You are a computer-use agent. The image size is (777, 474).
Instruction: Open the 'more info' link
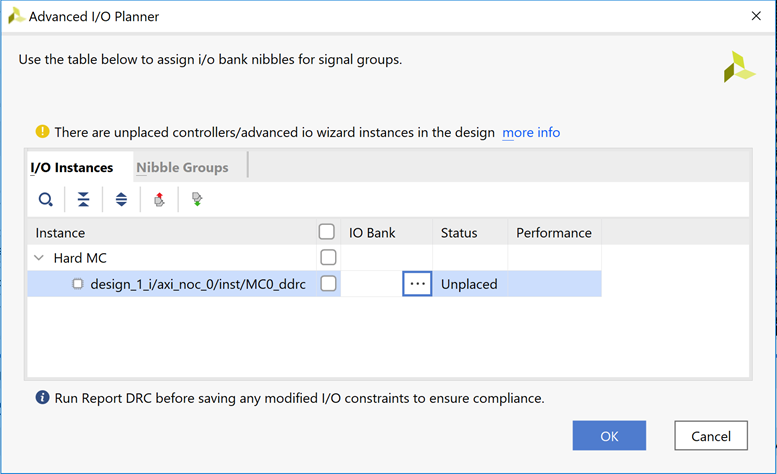coord(531,132)
